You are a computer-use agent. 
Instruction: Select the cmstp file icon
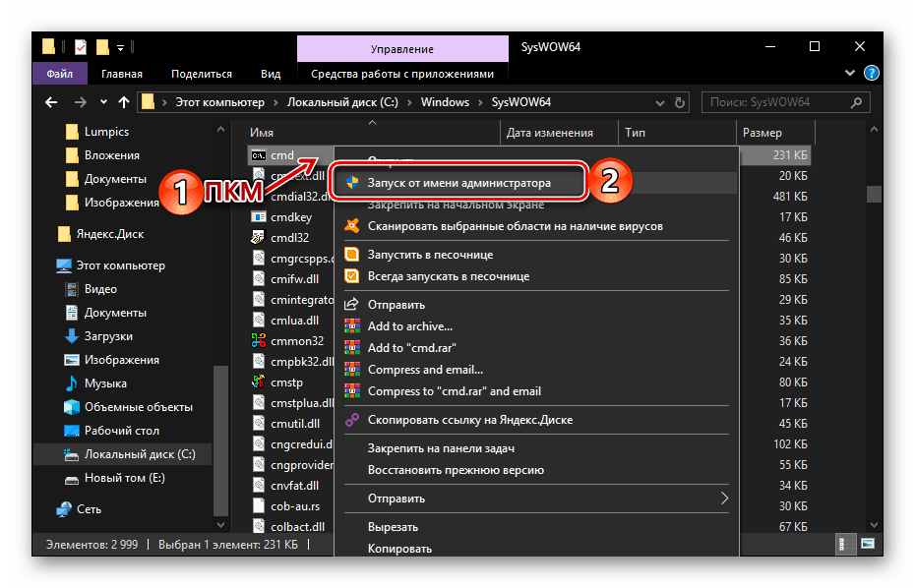coord(259,382)
